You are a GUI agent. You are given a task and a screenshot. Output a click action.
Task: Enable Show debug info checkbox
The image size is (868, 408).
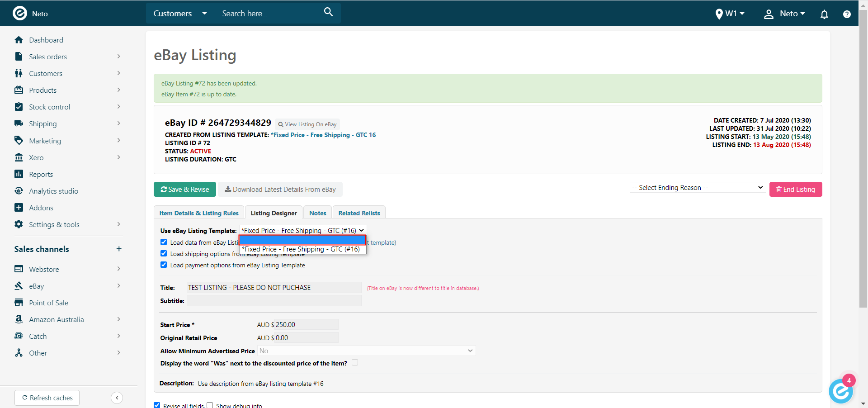point(210,405)
